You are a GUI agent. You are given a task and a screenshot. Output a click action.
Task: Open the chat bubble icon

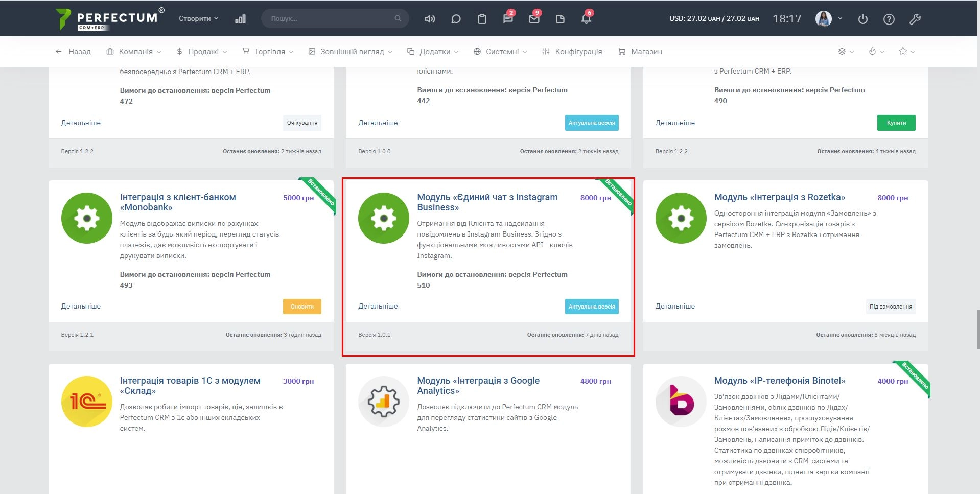(456, 19)
